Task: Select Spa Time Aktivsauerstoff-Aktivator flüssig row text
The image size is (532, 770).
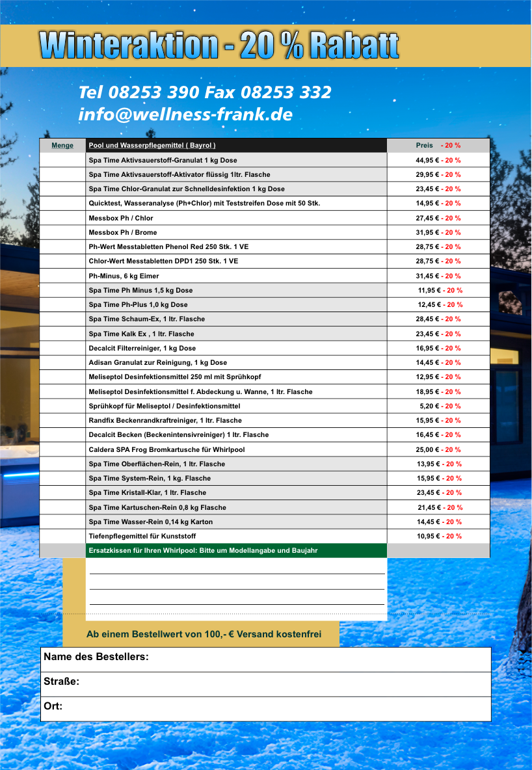Action: click(x=180, y=174)
